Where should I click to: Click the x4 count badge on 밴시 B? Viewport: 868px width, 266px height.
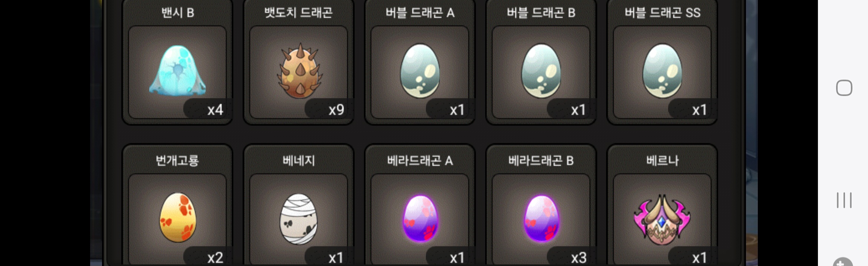pyautogui.click(x=215, y=110)
